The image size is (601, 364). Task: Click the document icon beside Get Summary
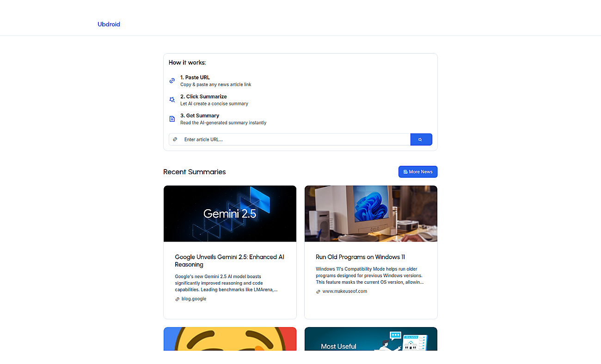tap(172, 119)
